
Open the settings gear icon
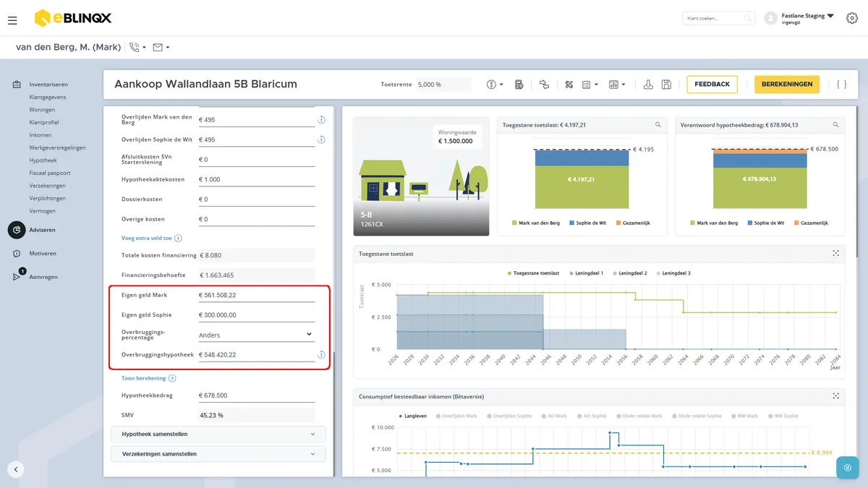[851, 18]
